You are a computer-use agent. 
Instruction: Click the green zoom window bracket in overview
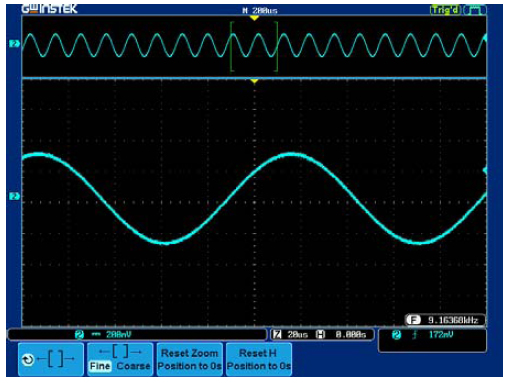click(x=254, y=46)
